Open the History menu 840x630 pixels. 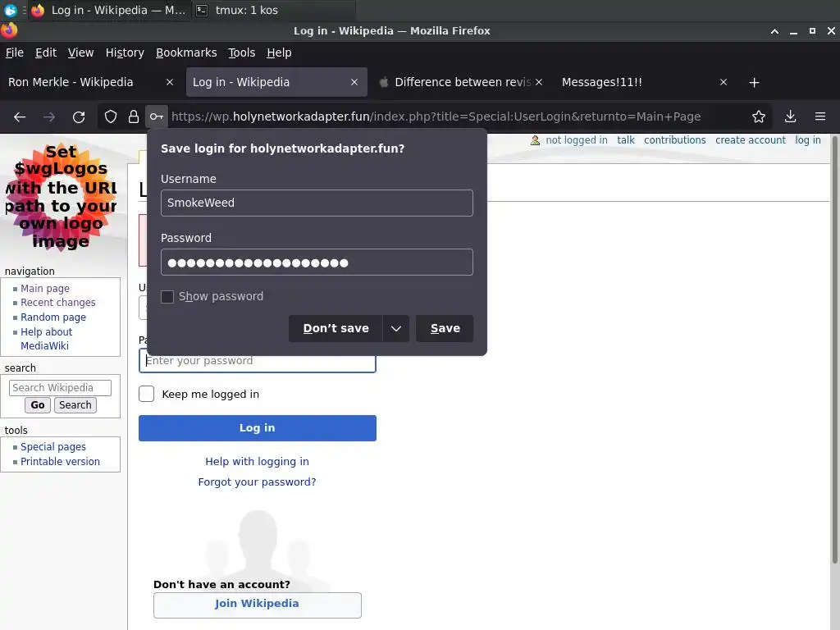point(125,52)
